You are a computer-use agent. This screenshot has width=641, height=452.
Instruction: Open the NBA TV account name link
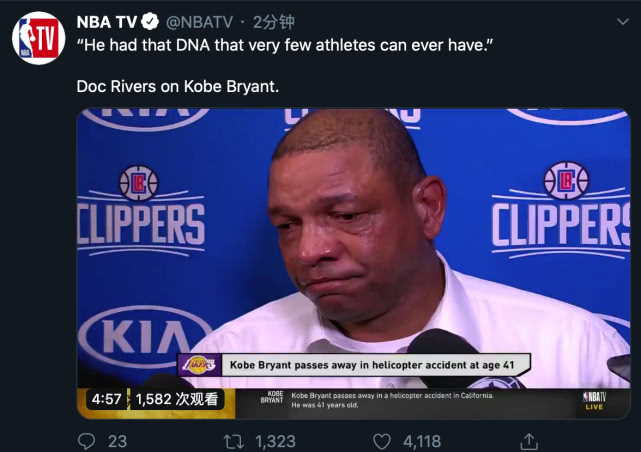coord(106,21)
